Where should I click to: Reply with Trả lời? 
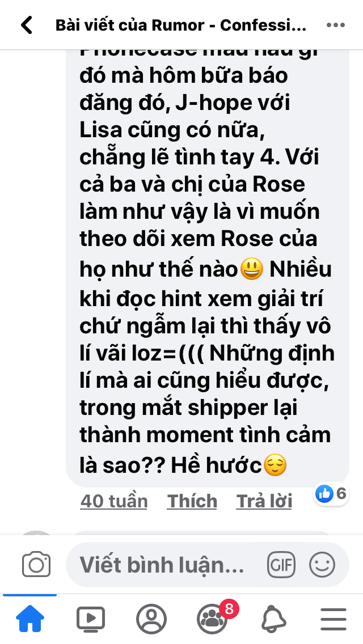point(264,501)
